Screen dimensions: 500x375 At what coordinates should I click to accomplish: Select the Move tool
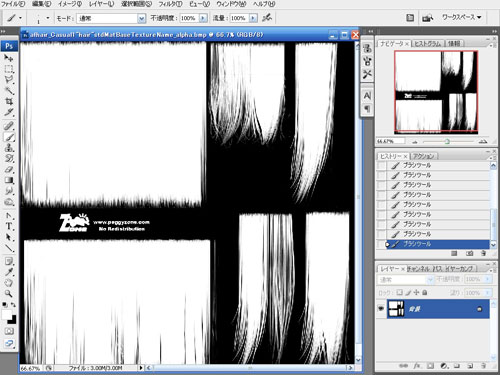(x=9, y=58)
